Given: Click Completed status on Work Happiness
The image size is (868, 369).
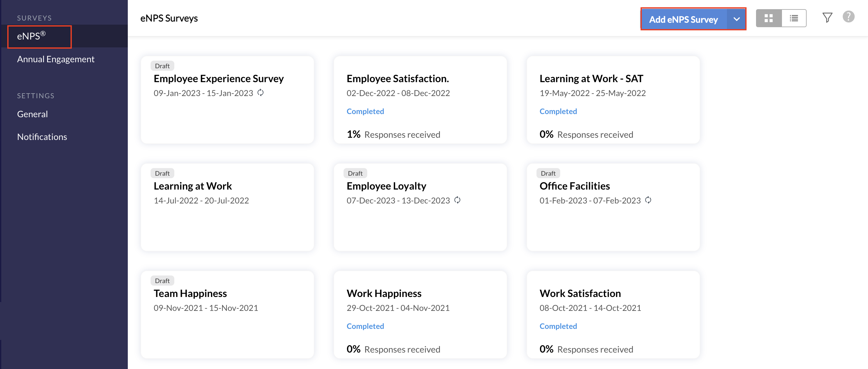Looking at the screenshot, I should point(365,326).
